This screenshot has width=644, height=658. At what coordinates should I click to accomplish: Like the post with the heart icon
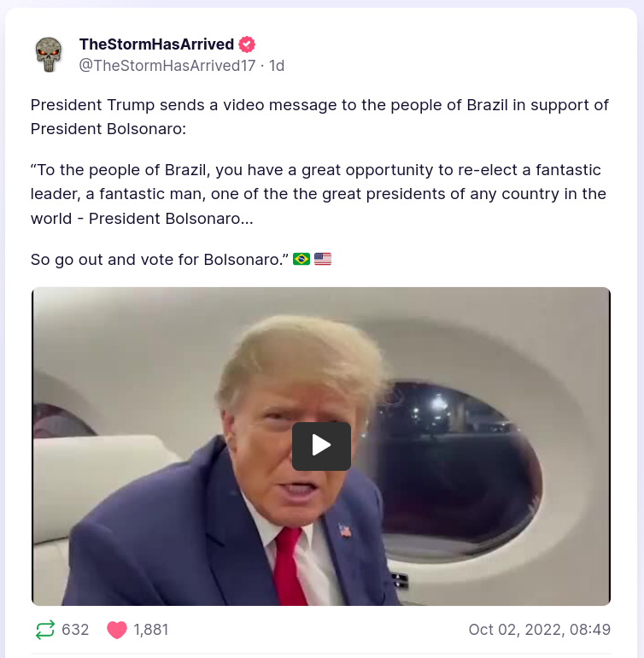click(117, 630)
